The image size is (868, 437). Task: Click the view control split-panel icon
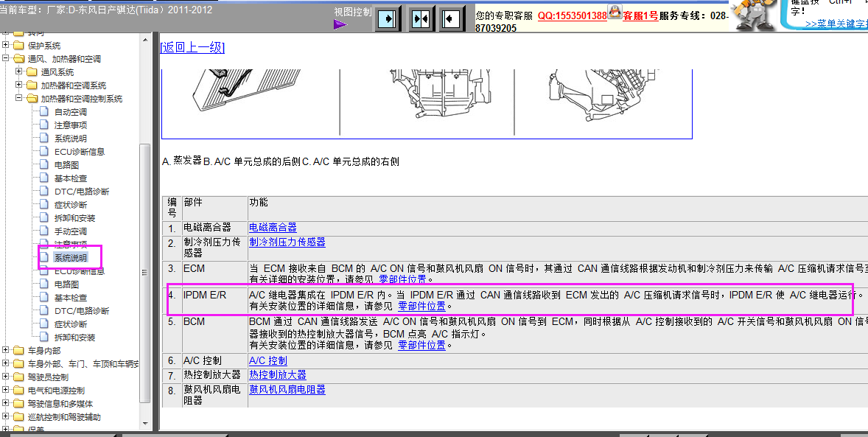421,19
